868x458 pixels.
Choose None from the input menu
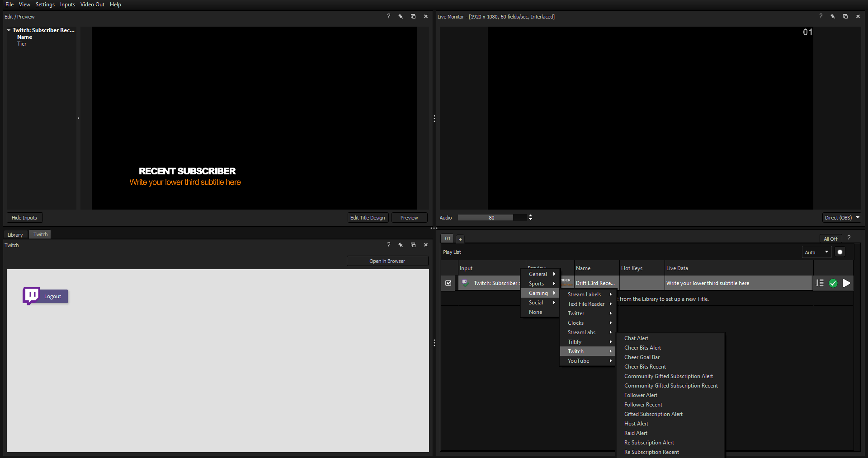(x=541, y=312)
